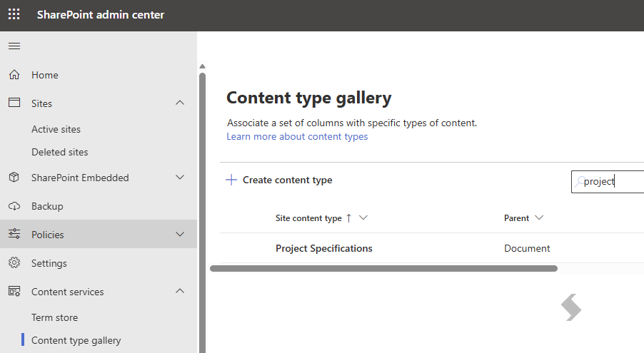The image size is (644, 353).
Task: Open Active sites
Action: click(56, 129)
